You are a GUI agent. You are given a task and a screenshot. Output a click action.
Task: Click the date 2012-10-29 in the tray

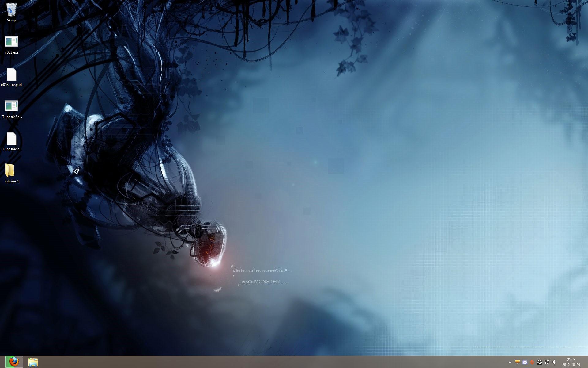click(571, 365)
